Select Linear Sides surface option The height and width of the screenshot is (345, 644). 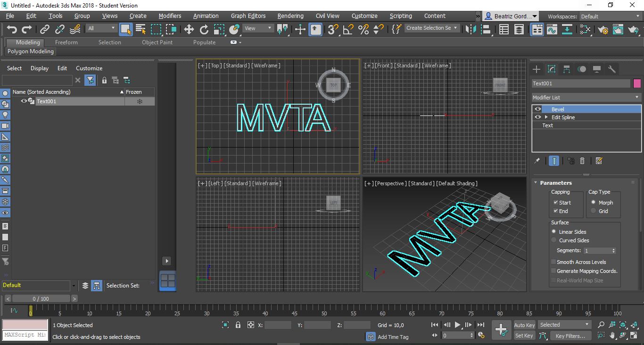pyautogui.click(x=554, y=231)
